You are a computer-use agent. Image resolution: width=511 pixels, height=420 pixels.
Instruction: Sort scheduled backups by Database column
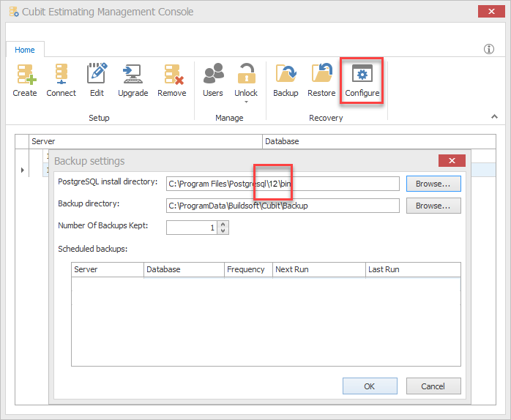click(184, 269)
